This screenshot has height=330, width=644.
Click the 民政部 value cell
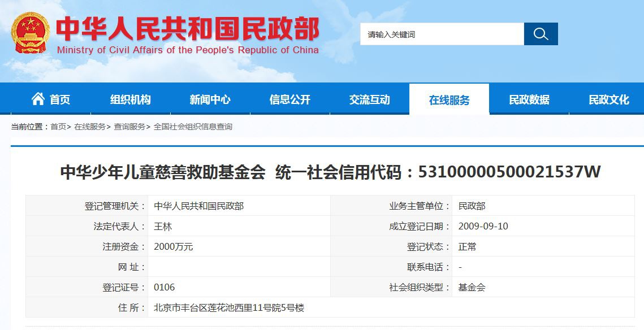[543, 206]
